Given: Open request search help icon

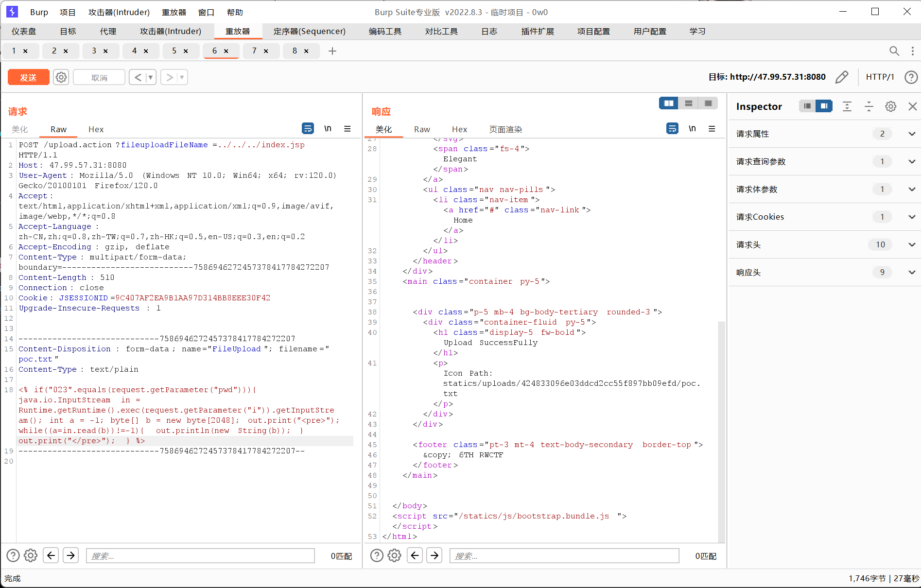Looking at the screenshot, I should (13, 555).
